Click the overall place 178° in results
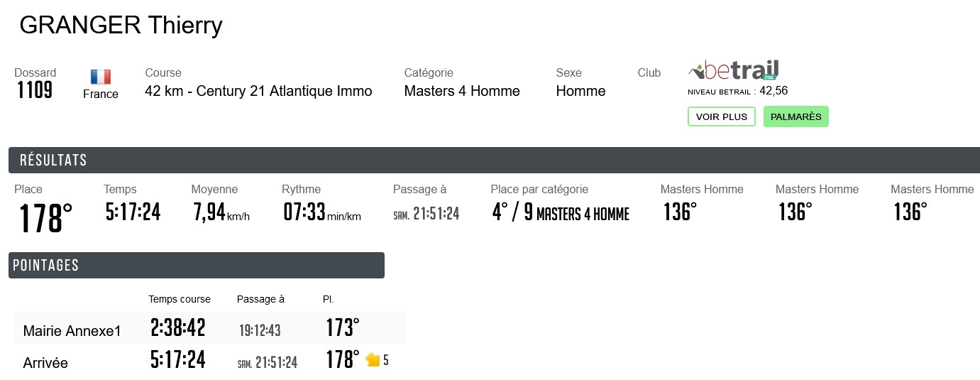This screenshot has height=380, width=980. [x=45, y=218]
